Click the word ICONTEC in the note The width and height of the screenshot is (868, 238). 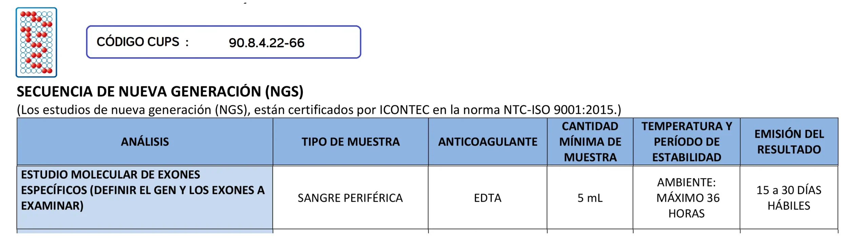tap(404, 110)
